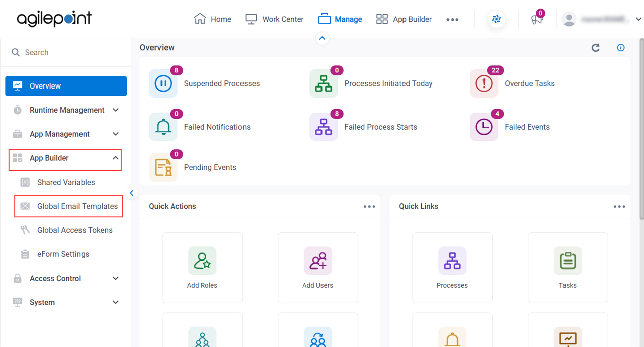This screenshot has height=347, width=644.
Task: Open Overdue Tasks exclamation icon
Action: click(x=484, y=83)
